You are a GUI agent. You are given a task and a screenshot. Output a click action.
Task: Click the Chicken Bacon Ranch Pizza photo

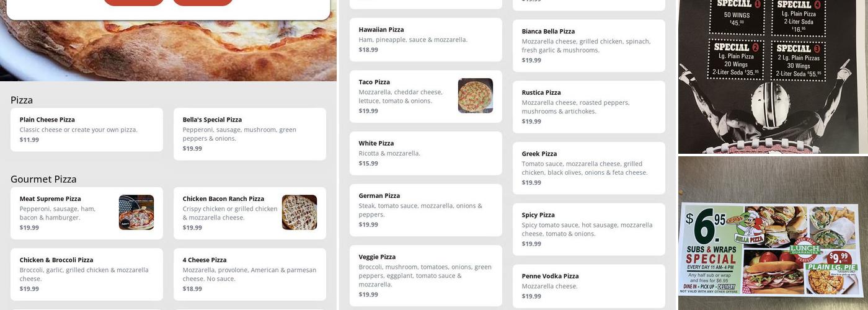[x=299, y=213]
